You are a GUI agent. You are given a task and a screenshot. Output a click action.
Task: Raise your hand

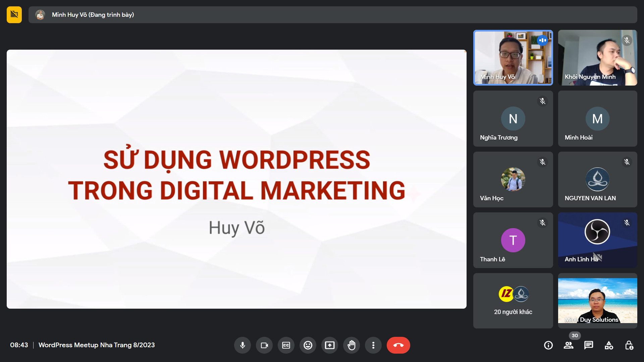(x=352, y=345)
